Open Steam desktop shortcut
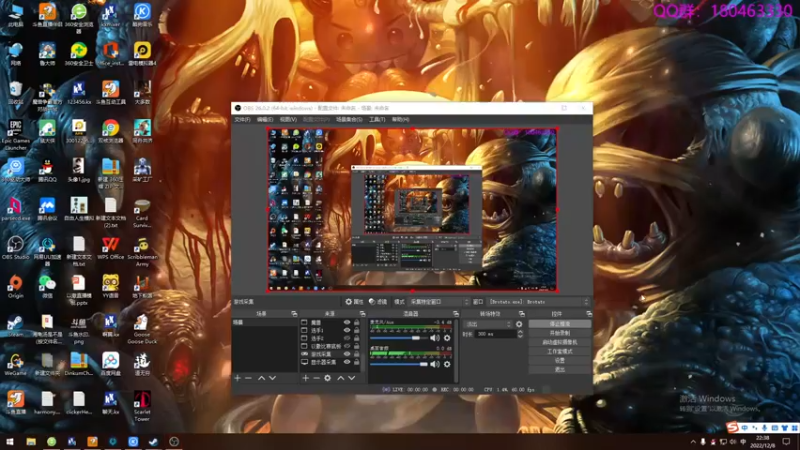Screen dimensions: 800x450 (15, 326)
